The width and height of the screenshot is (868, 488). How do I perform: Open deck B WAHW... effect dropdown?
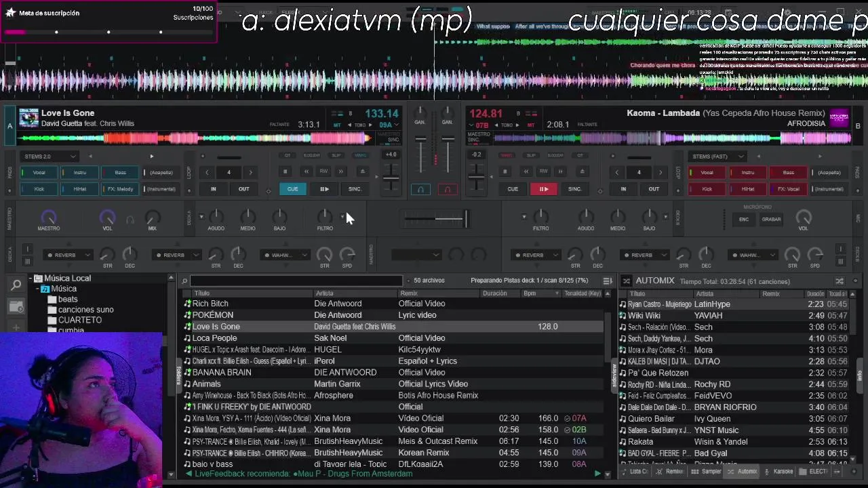754,255
